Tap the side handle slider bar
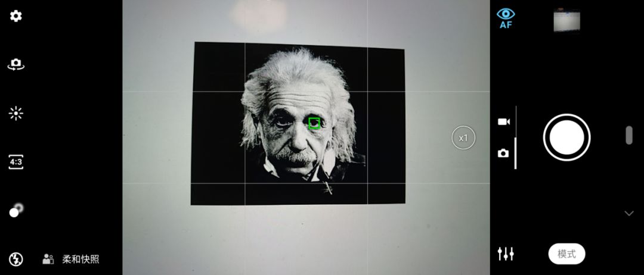 click(629, 135)
